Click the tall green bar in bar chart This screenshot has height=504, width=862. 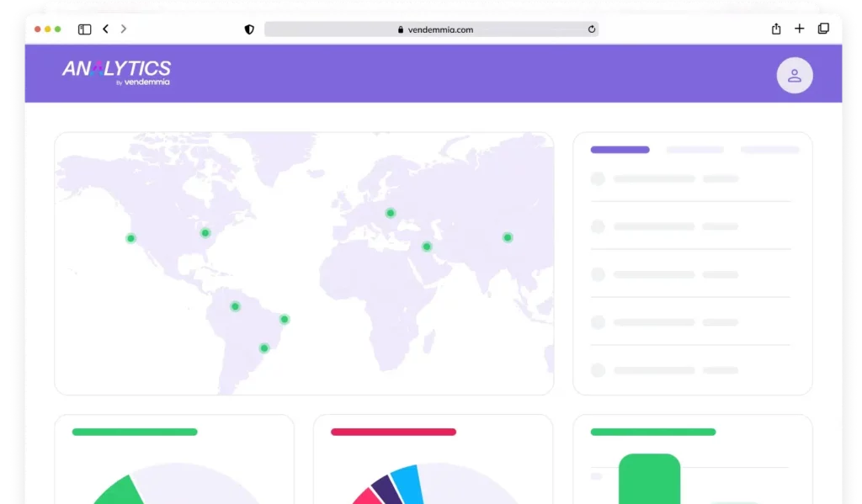[x=649, y=480]
